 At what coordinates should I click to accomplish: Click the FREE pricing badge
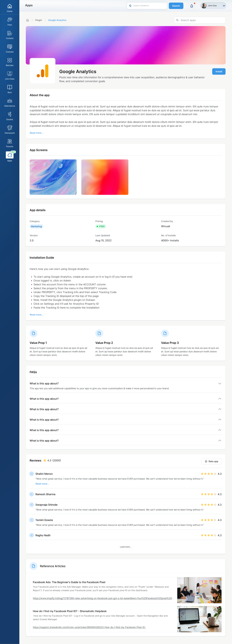coord(101,226)
